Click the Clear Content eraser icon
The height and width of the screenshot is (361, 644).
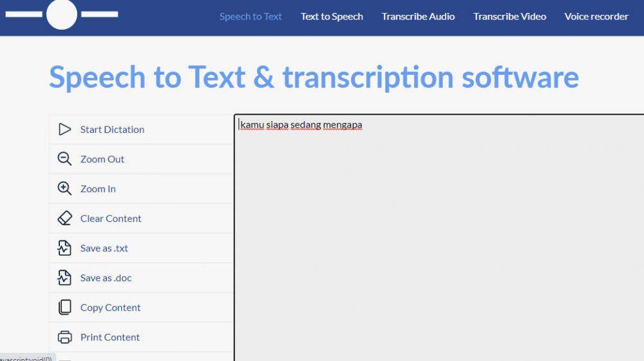coord(64,219)
